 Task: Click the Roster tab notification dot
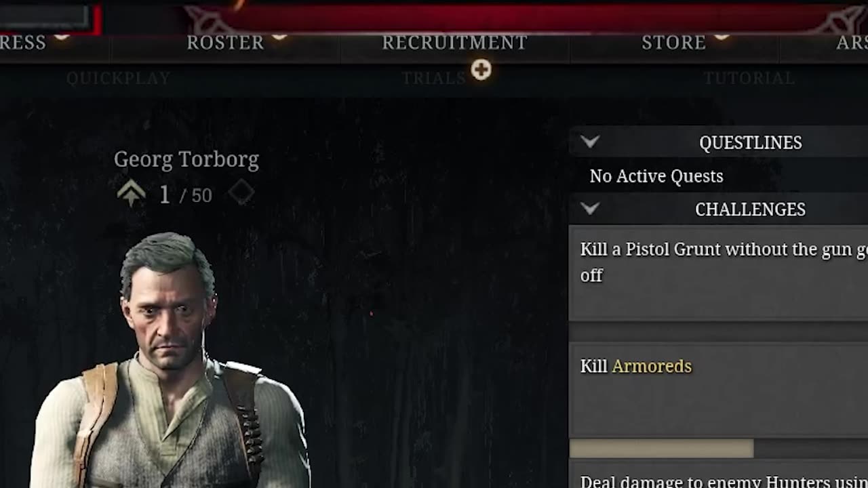click(x=279, y=35)
